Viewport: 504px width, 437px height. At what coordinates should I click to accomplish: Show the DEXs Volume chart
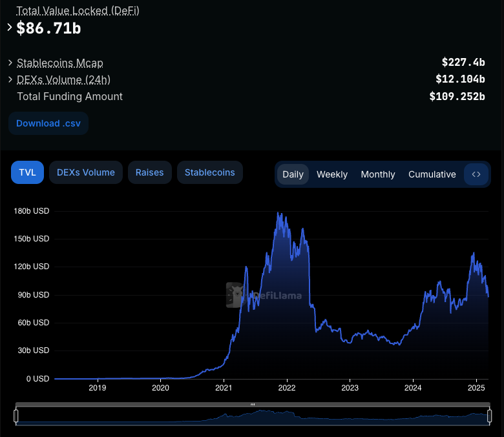[x=86, y=172]
